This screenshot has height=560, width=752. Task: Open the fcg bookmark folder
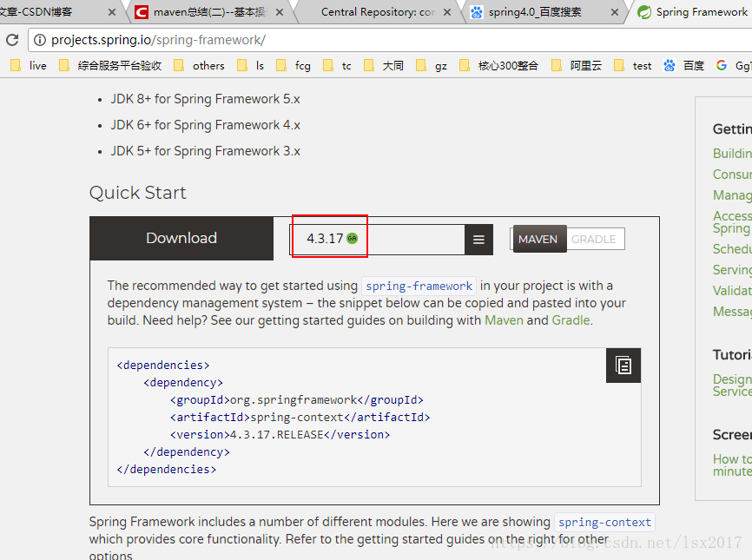pos(294,66)
